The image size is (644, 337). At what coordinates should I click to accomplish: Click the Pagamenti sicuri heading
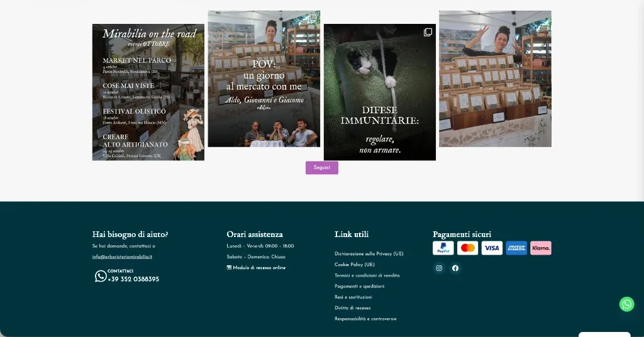462,235
